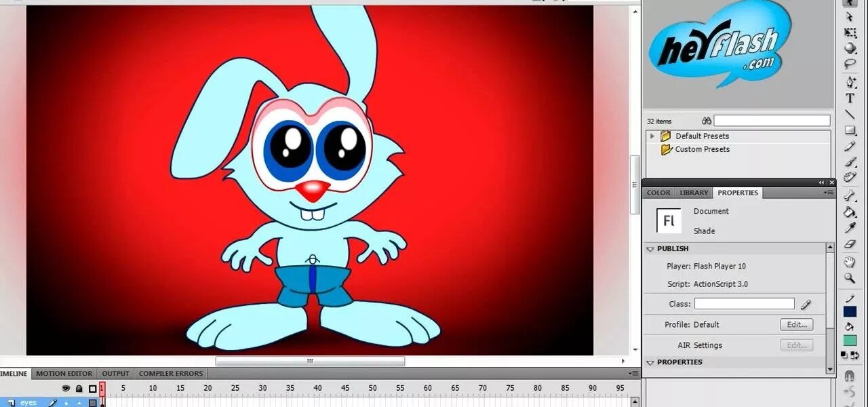The height and width of the screenshot is (407, 868).
Task: Select the Free Transform tool
Action: pos(850,33)
